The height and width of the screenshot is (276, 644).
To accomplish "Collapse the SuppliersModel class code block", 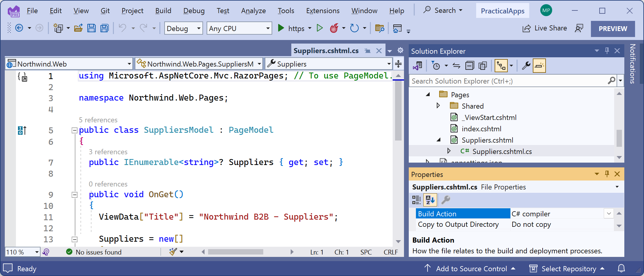I will 75,130.
